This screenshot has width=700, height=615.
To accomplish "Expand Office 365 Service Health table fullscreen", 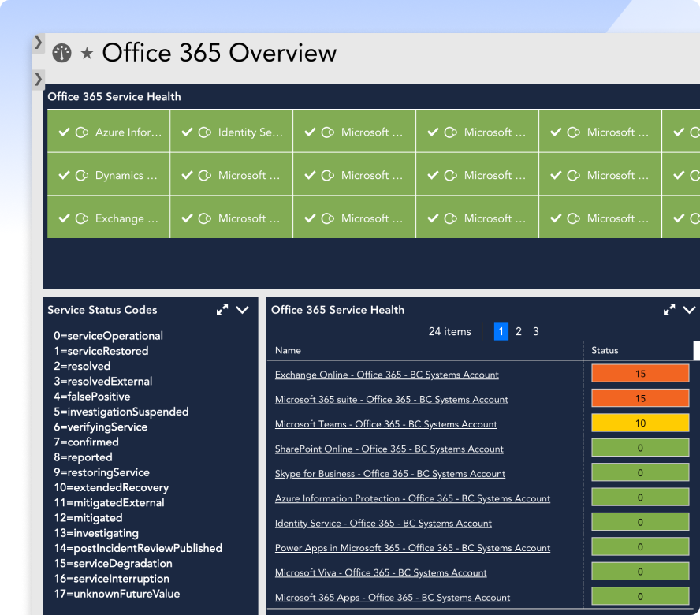I will [x=669, y=310].
